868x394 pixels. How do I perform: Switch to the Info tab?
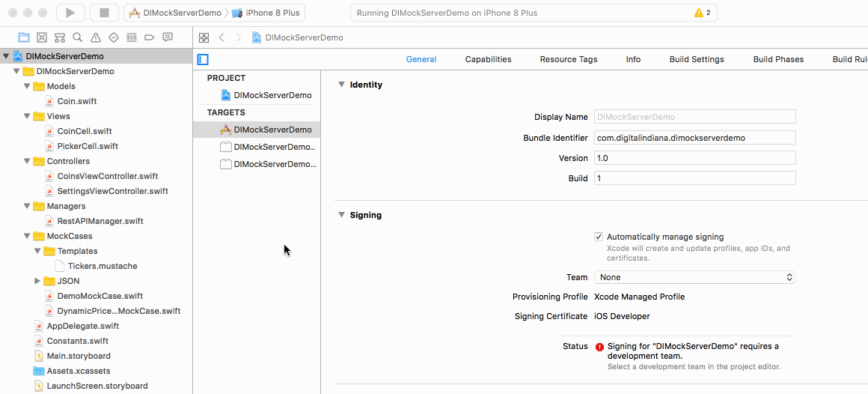coord(633,59)
